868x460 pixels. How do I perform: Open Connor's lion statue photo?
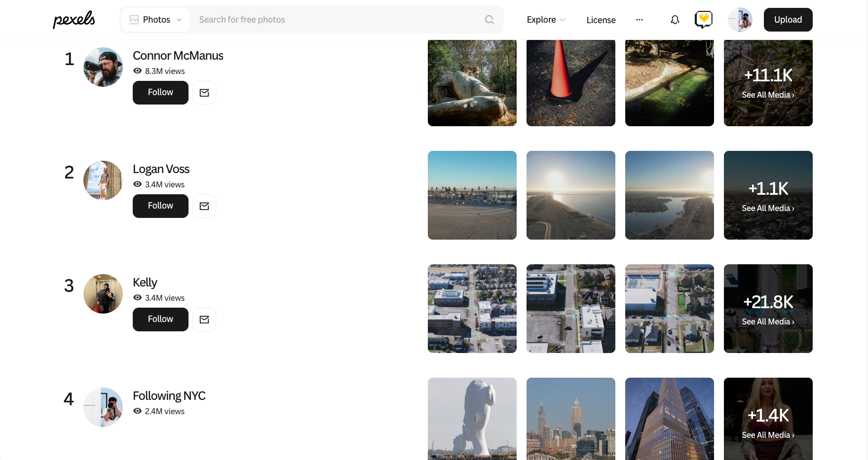(472, 83)
